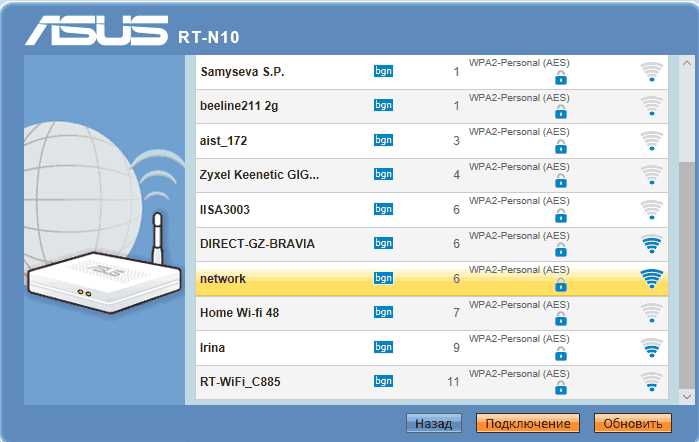Click the lock icon for Irina network

click(561, 355)
